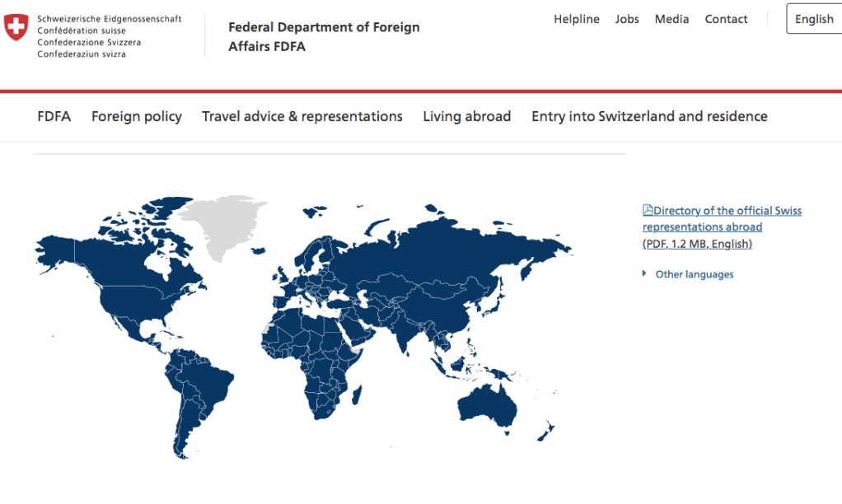Image resolution: width=842 pixels, height=504 pixels.
Task: Open the Helpline link in the header
Action: point(577,19)
